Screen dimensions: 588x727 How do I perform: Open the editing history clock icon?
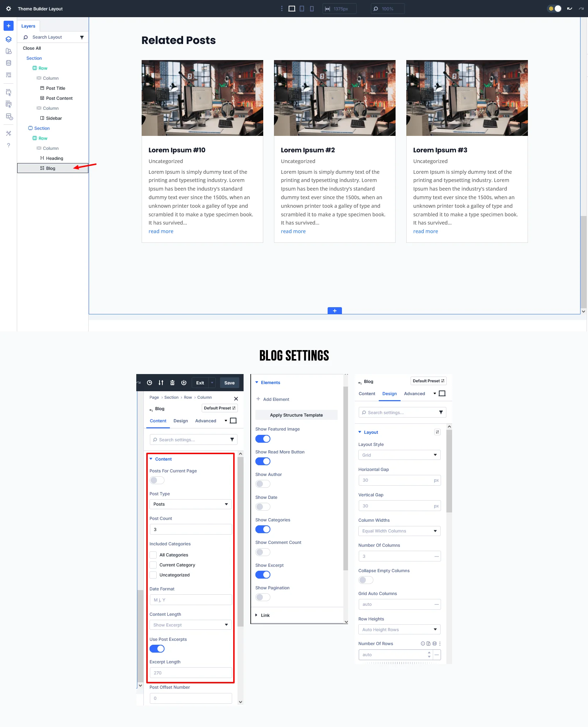(150, 383)
